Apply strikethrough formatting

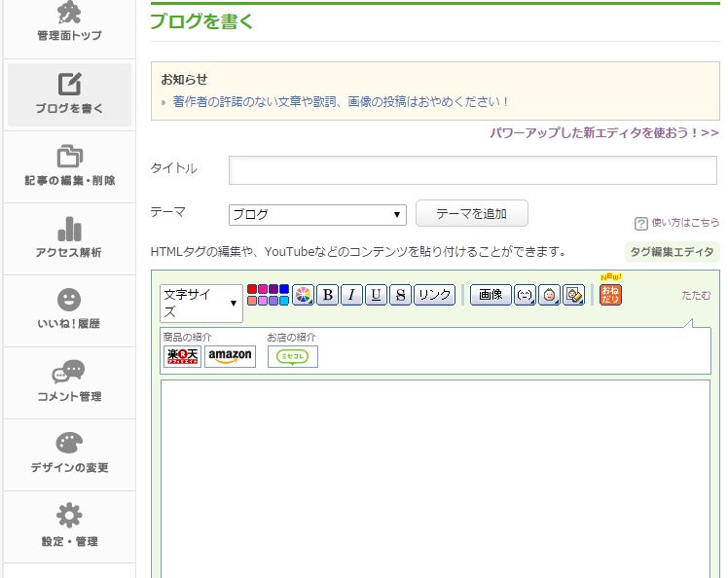[x=400, y=295]
